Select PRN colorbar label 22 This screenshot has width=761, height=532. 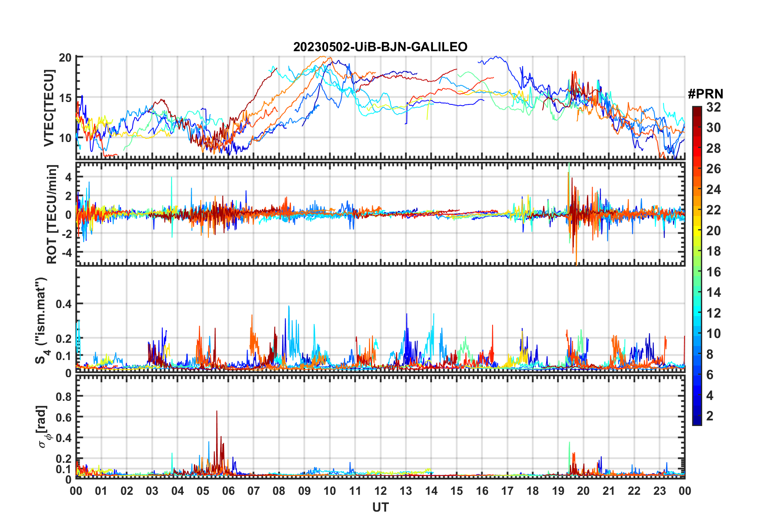pyautogui.click(x=713, y=210)
